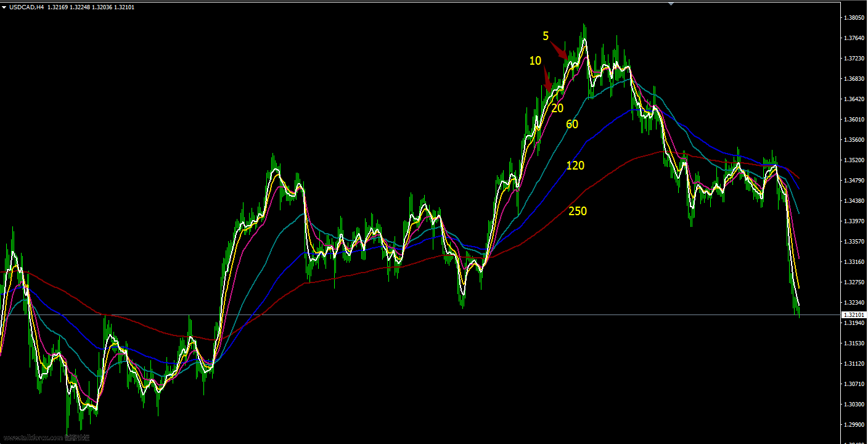Click the 1.34790 price scale label

tap(854, 181)
